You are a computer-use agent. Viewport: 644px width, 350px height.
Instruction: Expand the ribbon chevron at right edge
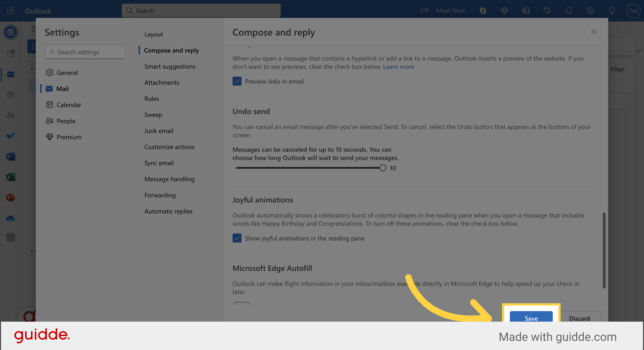point(639,51)
